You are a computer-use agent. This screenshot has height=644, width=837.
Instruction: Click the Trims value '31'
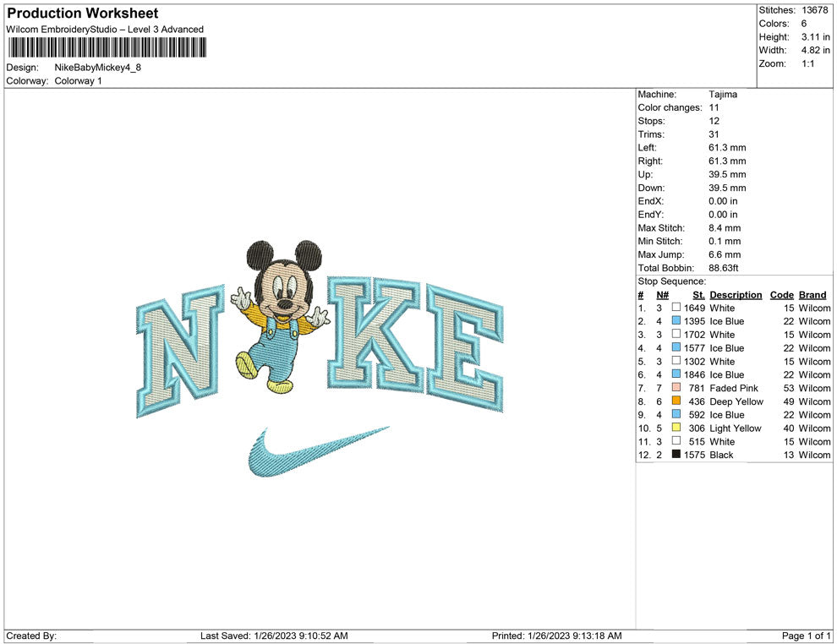[714, 134]
